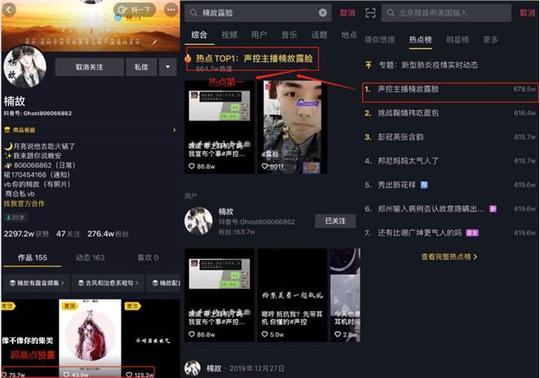540x378 pixels.
Task: Open the 楠故有趣音频集 collection
Action: 37,283
